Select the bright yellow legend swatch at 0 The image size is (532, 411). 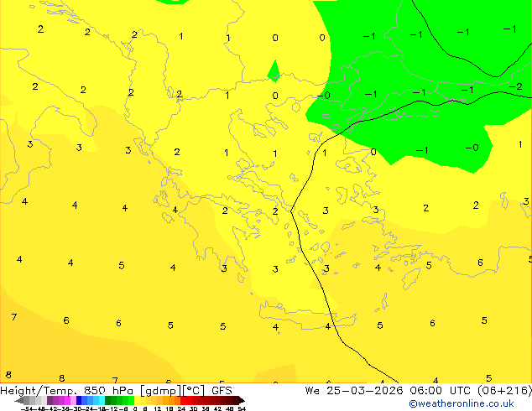[137, 400]
